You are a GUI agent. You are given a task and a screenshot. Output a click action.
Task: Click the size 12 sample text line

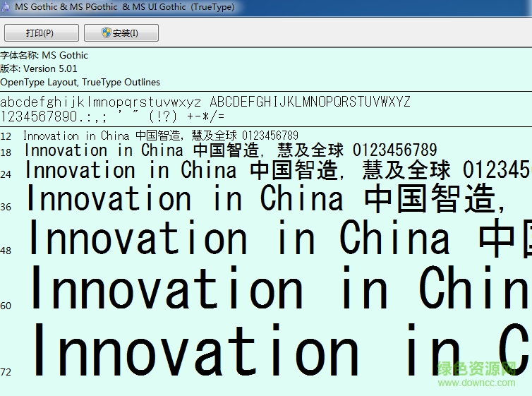click(x=161, y=136)
